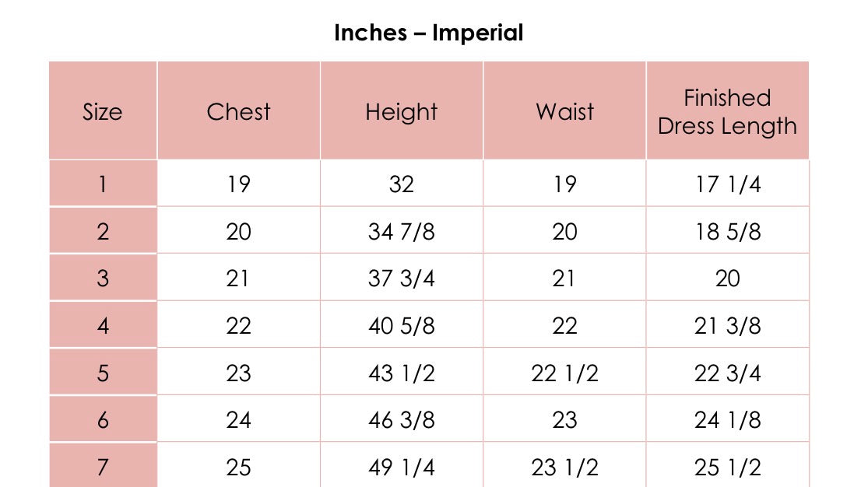Select height cell 37 3/4

tap(401, 279)
